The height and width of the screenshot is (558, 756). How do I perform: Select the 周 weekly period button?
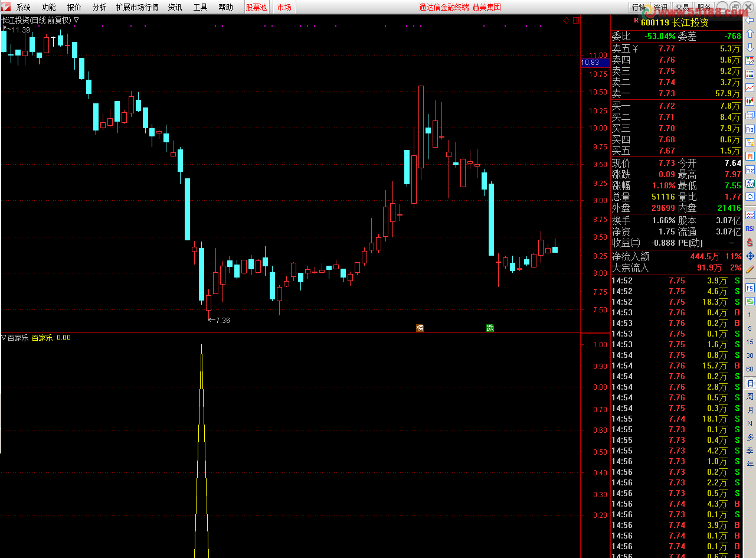[750, 397]
